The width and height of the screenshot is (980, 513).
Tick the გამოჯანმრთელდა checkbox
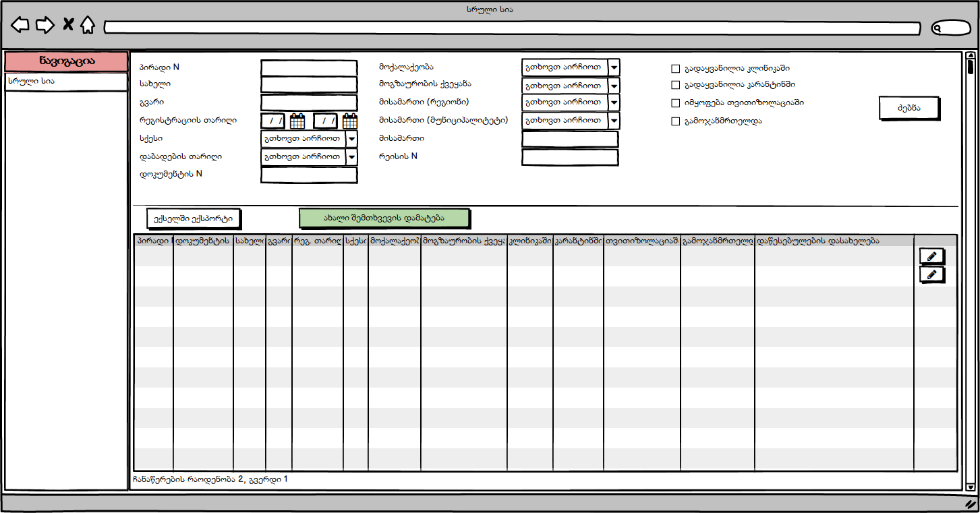pos(676,122)
